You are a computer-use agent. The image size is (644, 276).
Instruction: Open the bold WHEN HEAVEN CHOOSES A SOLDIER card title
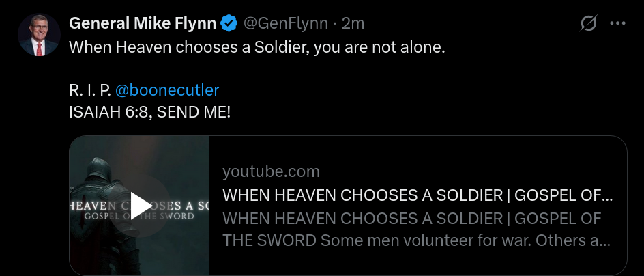417,195
